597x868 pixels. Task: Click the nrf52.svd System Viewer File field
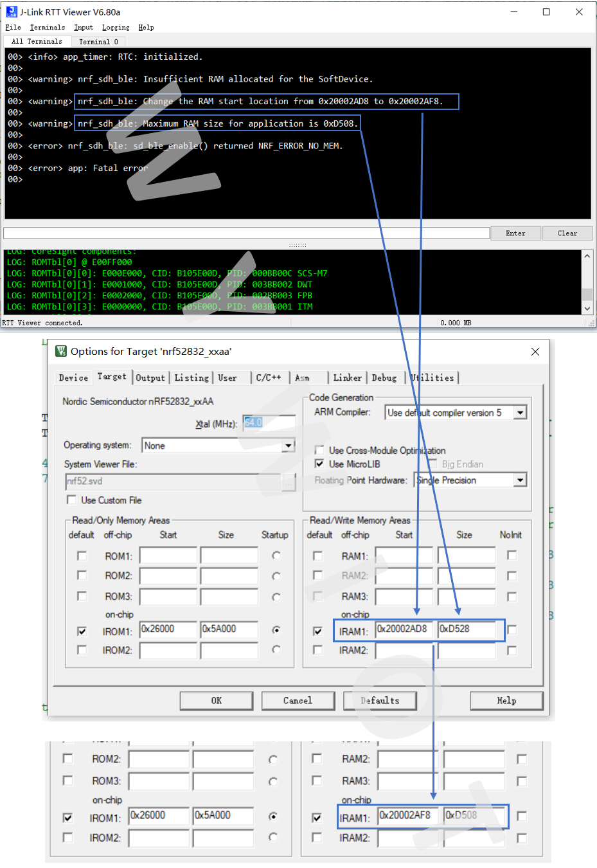point(173,482)
